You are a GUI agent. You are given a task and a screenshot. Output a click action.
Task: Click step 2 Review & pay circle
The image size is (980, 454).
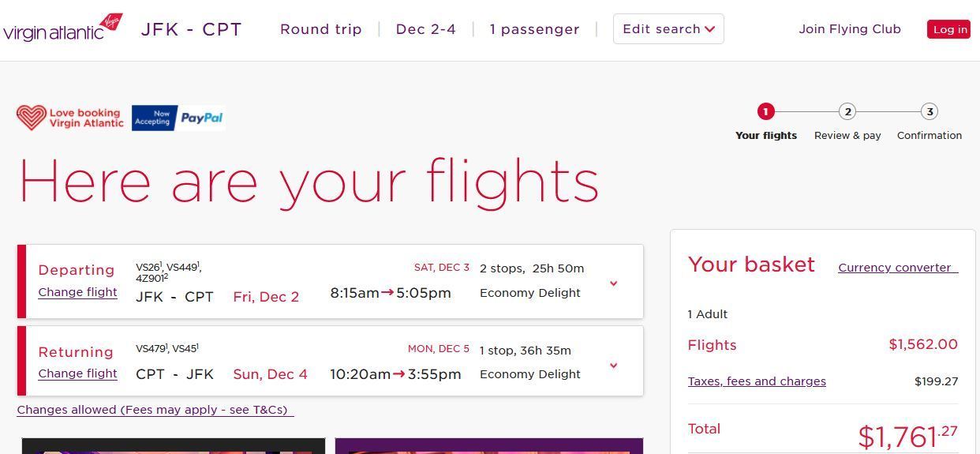pos(847,111)
